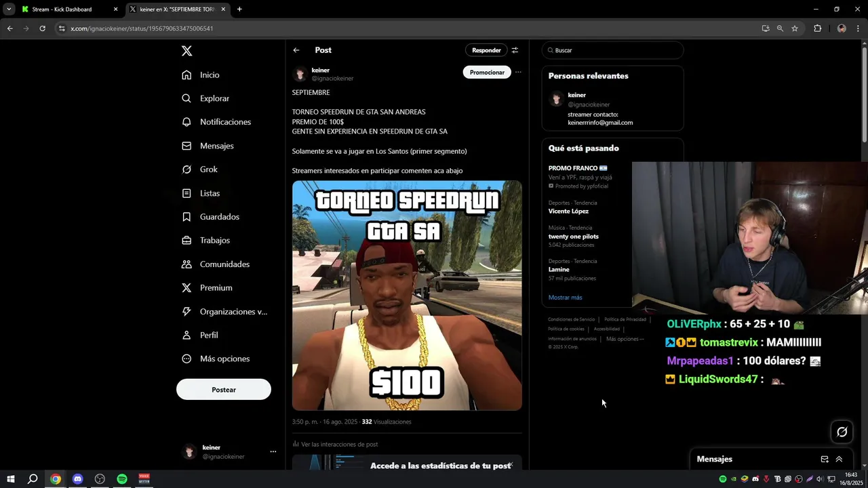The width and height of the screenshot is (868, 488).
Task: Go back using the post arrow
Action: tap(296, 50)
